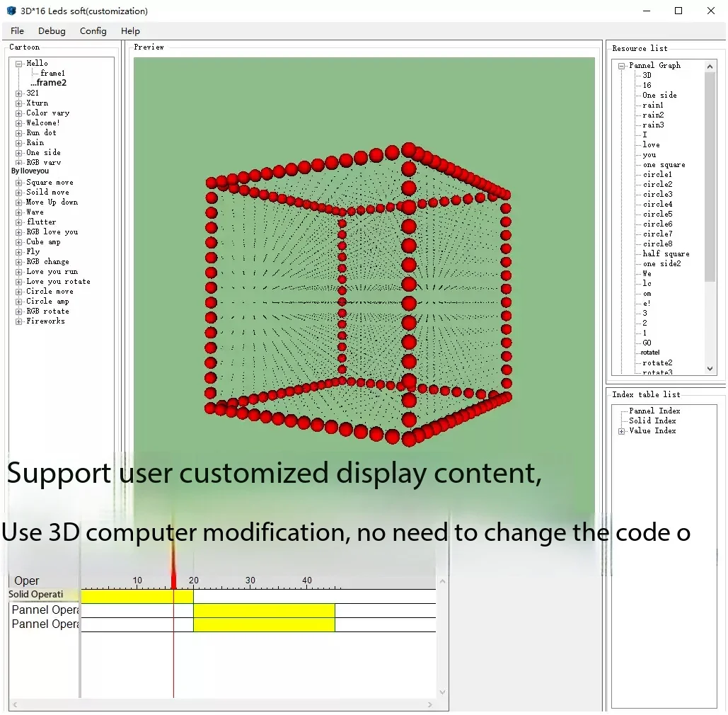Select the Fly cartoon
The image size is (728, 715).
(33, 251)
